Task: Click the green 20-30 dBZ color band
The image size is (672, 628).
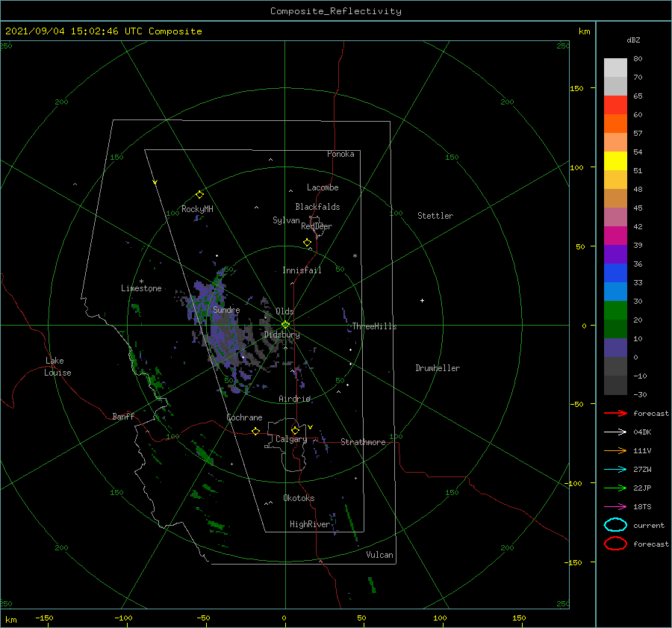Action: [615, 311]
